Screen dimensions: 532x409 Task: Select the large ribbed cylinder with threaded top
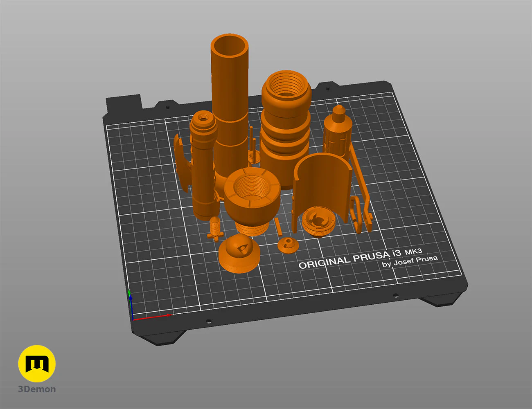286,131
